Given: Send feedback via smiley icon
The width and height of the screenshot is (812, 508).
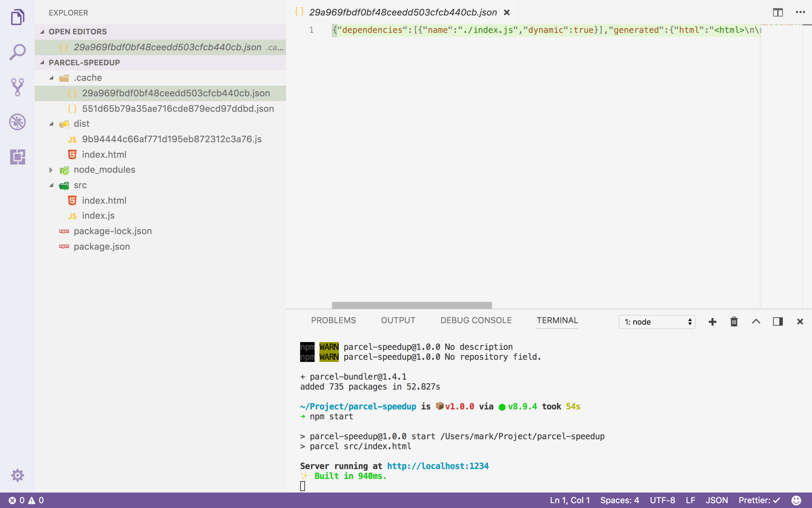Looking at the screenshot, I should click(x=796, y=500).
